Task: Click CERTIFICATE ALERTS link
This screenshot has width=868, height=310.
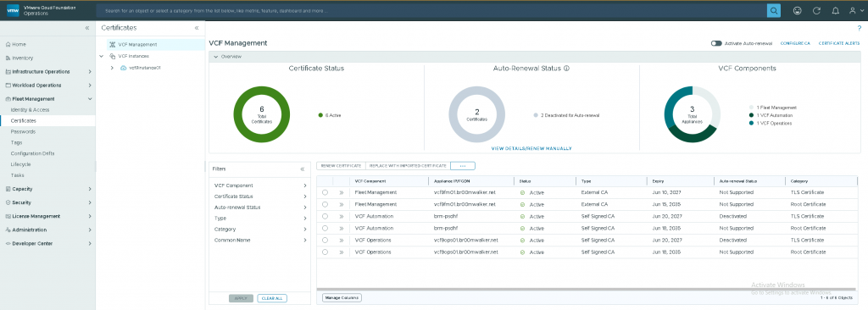Action: coord(839,43)
